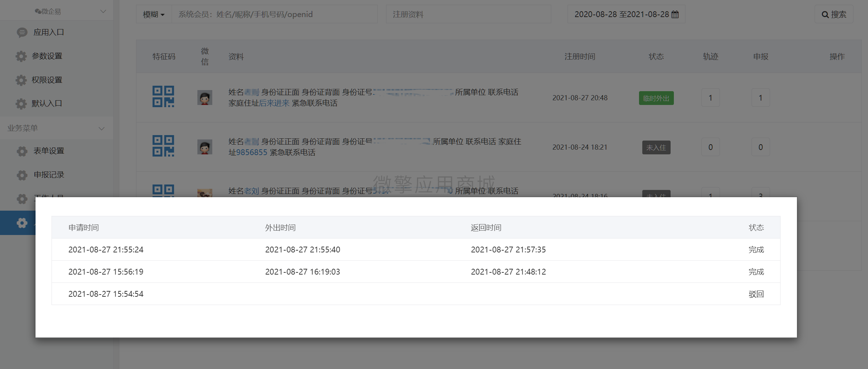The image size is (868, 369).
Task: Click the 驳回 status in the popup
Action: coord(756,294)
